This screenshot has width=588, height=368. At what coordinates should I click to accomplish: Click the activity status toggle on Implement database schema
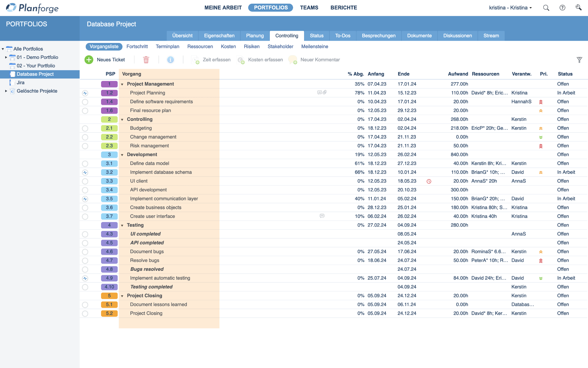(85, 172)
